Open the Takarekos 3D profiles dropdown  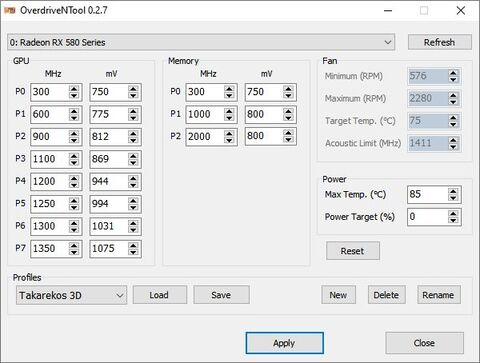71,295
